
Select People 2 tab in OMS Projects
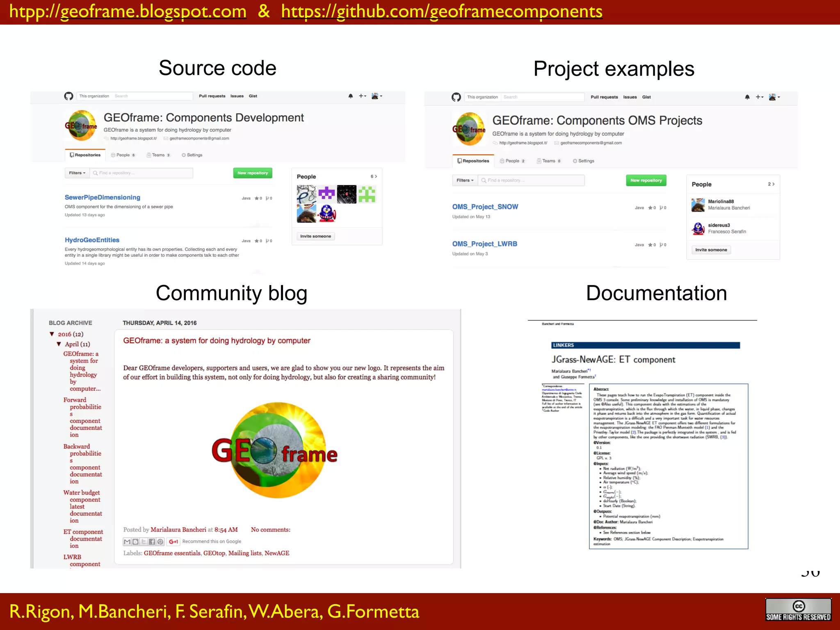[x=512, y=161]
